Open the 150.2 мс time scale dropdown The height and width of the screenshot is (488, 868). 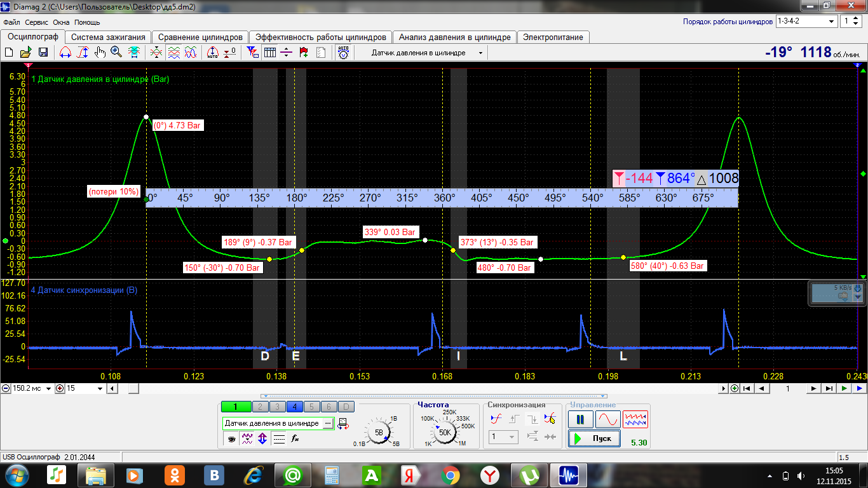tap(49, 388)
